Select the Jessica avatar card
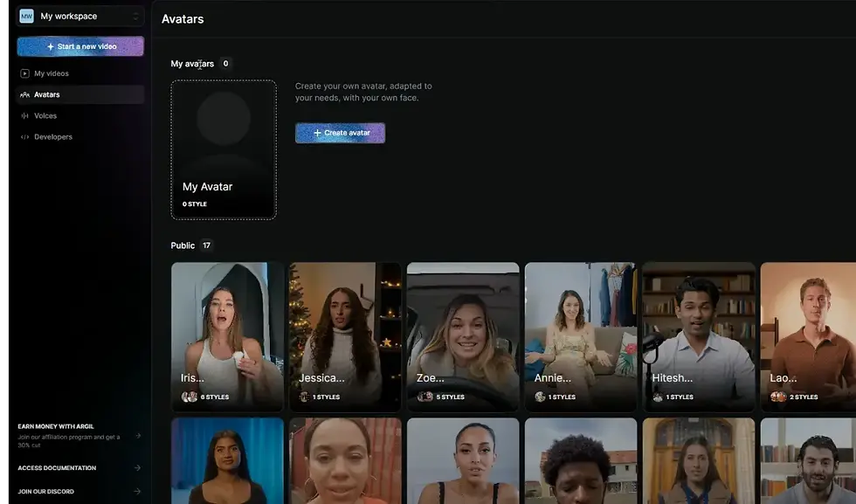The height and width of the screenshot is (504, 856). 346,336
